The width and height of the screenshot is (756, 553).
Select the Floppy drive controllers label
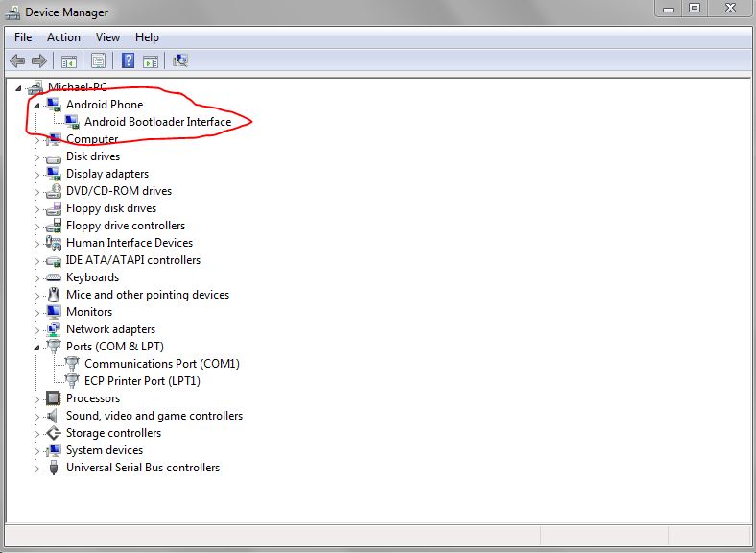point(126,226)
